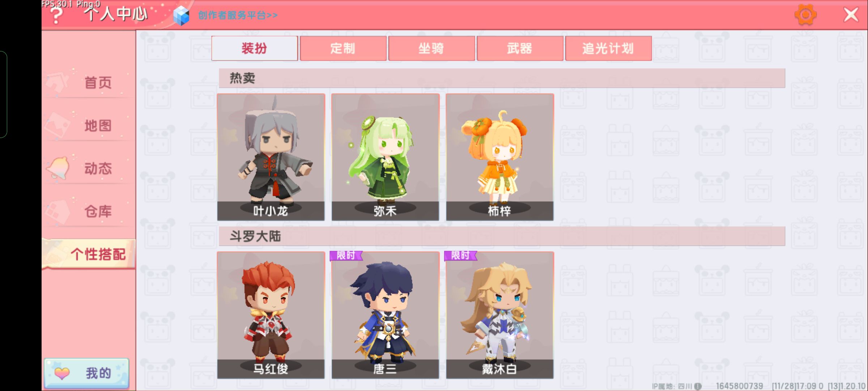The width and height of the screenshot is (868, 391).
Task: Open the 仓库 warehouse sidebar item
Action: (89, 211)
